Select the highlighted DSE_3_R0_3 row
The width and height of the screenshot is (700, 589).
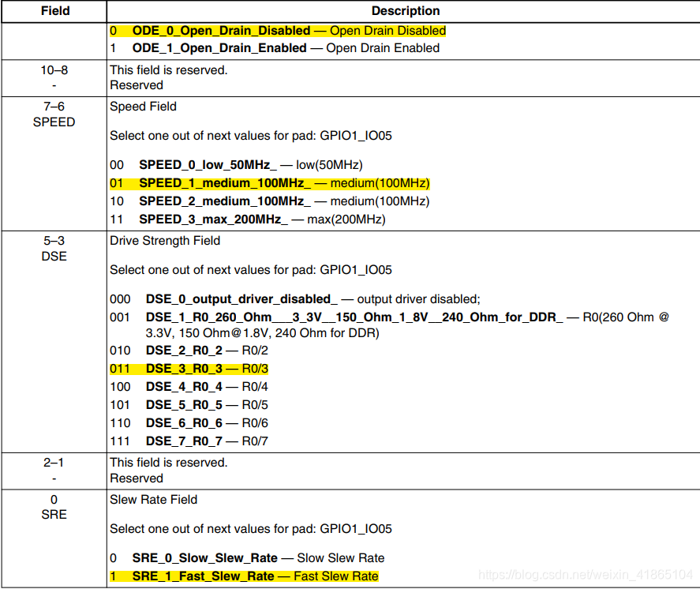pyautogui.click(x=189, y=369)
